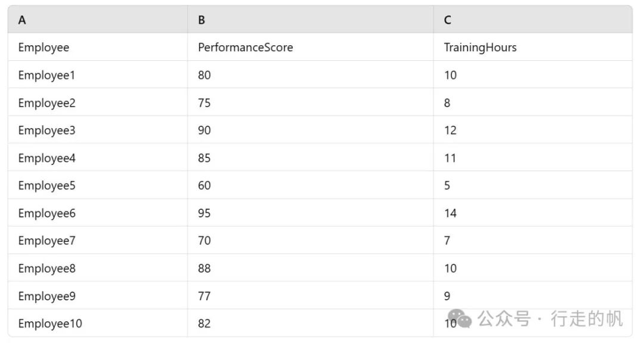Click the 公众号 watermark text
The image size is (644, 345).
504,319
